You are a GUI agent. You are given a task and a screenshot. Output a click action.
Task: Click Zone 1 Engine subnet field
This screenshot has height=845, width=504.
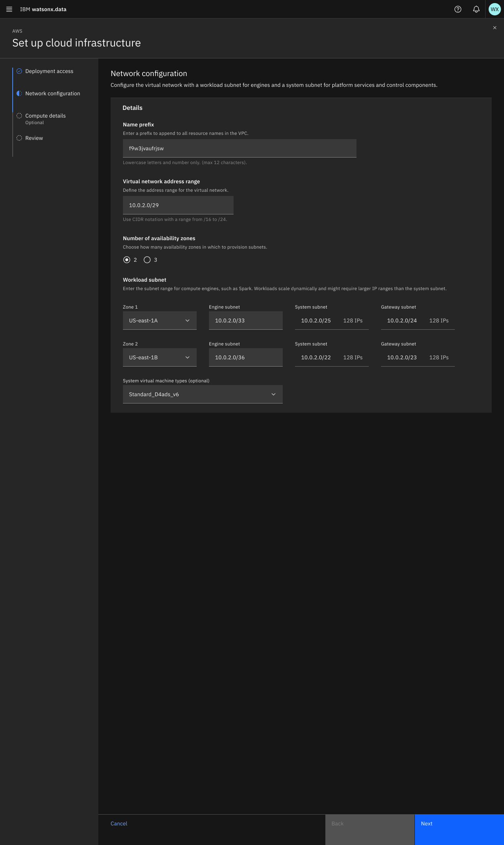(x=246, y=320)
